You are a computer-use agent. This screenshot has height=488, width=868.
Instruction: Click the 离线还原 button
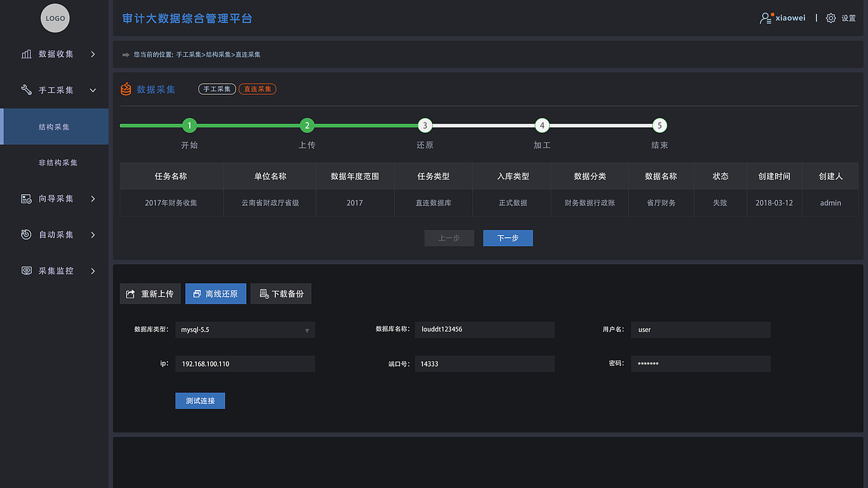216,293
